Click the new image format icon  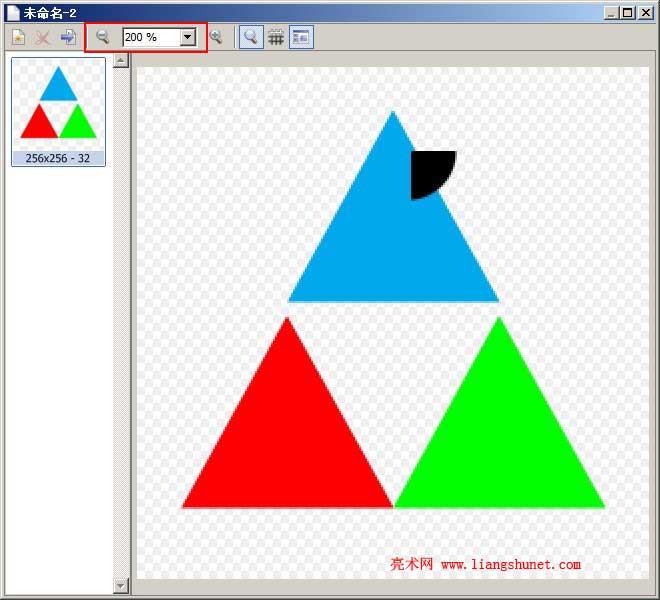click(x=18, y=37)
